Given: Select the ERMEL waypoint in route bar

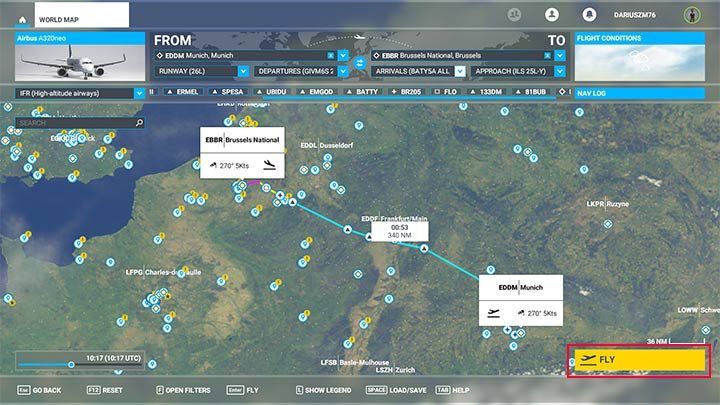Looking at the screenshot, I should click(182, 92).
